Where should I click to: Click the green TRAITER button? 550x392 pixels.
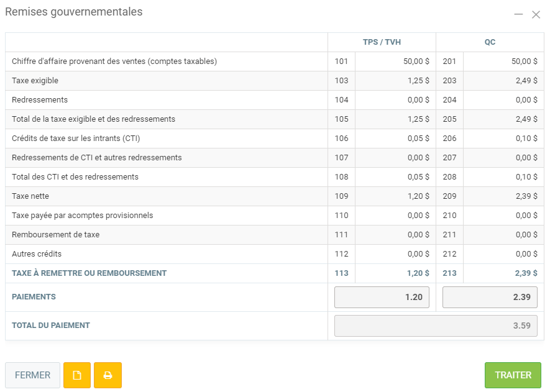pos(513,375)
